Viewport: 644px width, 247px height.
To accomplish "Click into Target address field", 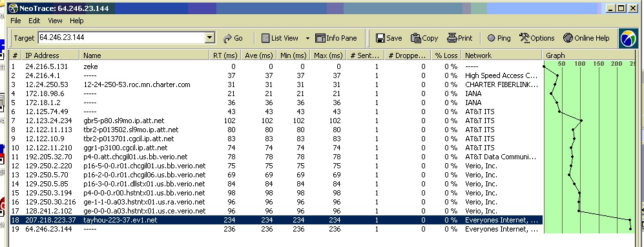I will [x=121, y=38].
